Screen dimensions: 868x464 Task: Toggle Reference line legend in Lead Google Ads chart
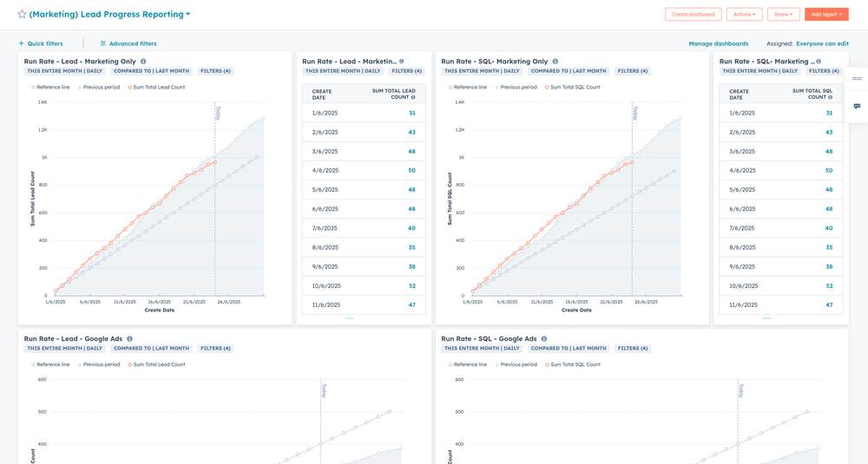(x=50, y=364)
